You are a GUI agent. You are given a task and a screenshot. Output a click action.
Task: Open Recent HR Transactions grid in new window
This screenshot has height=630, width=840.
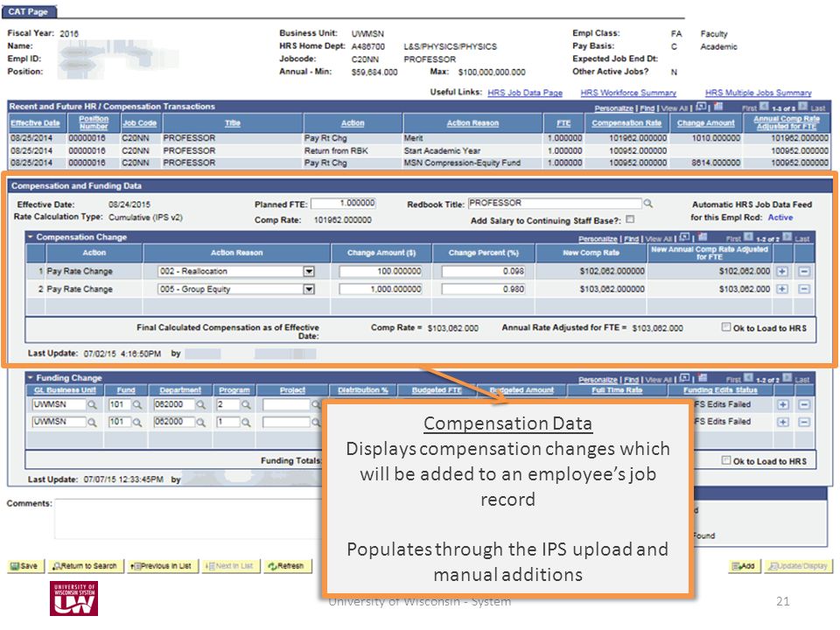[701, 107]
